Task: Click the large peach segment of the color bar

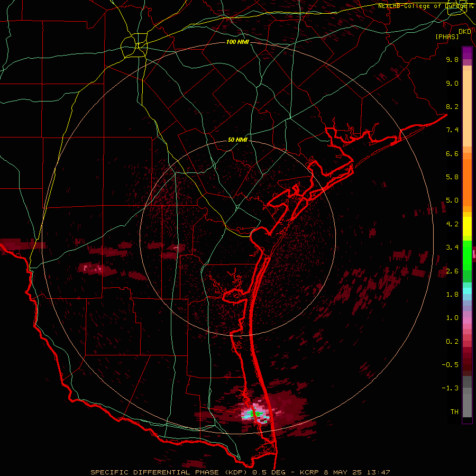Action: pyautogui.click(x=467, y=108)
